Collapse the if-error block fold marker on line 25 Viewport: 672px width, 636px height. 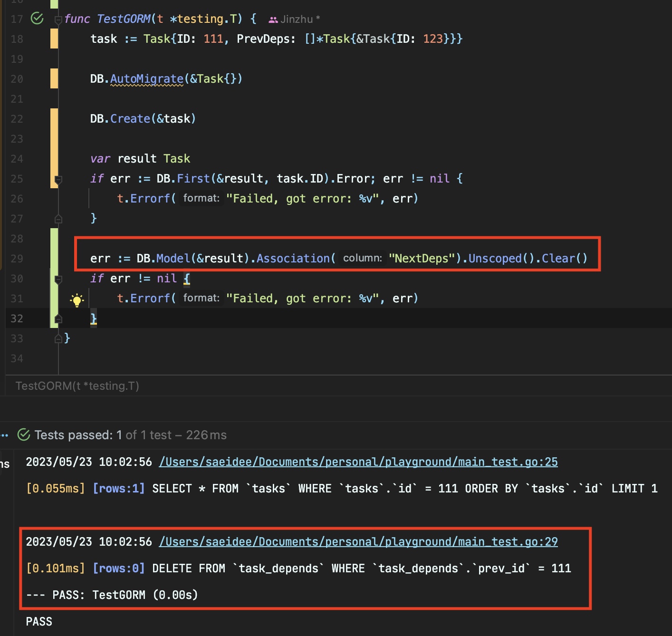[x=58, y=179]
